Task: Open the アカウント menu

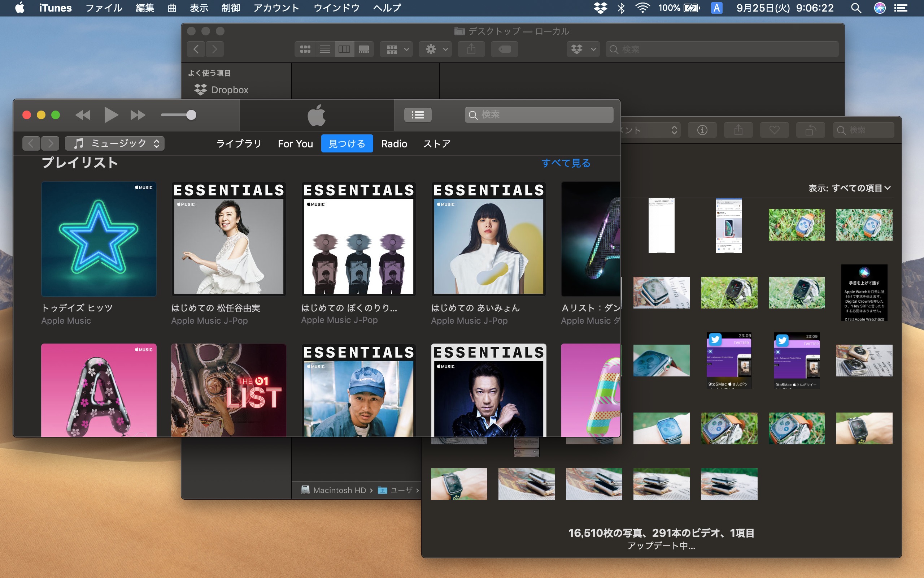Action: (x=276, y=8)
